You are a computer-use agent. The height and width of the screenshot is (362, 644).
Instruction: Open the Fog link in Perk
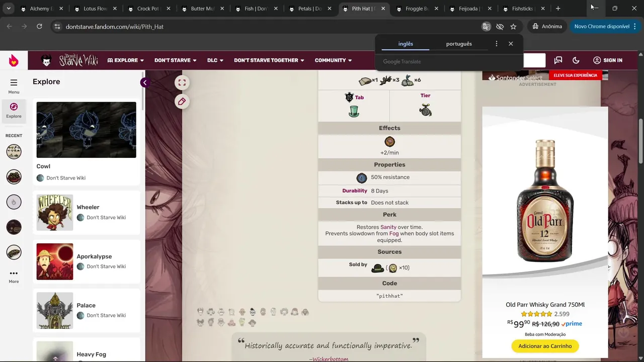click(394, 234)
